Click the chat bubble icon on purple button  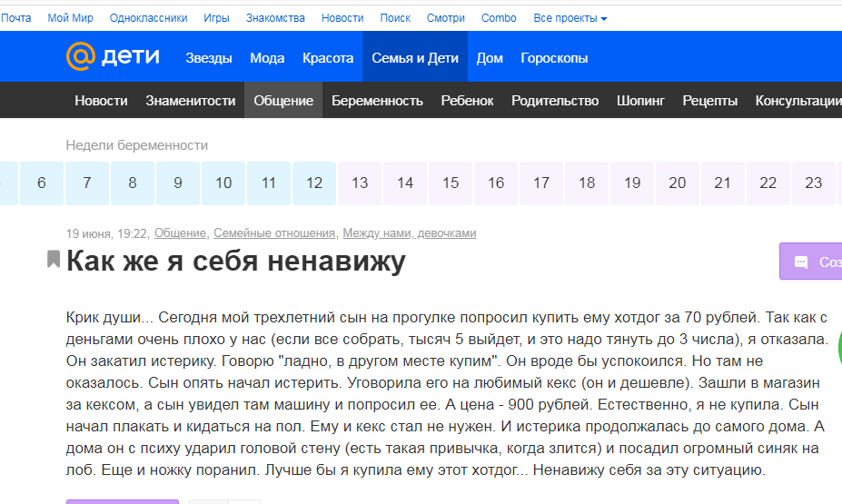(x=800, y=262)
